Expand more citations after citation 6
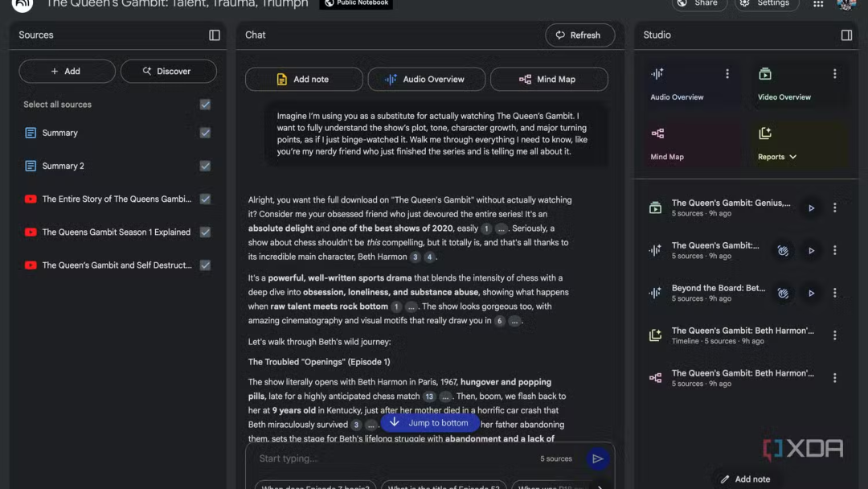The width and height of the screenshot is (868, 489). point(514,321)
